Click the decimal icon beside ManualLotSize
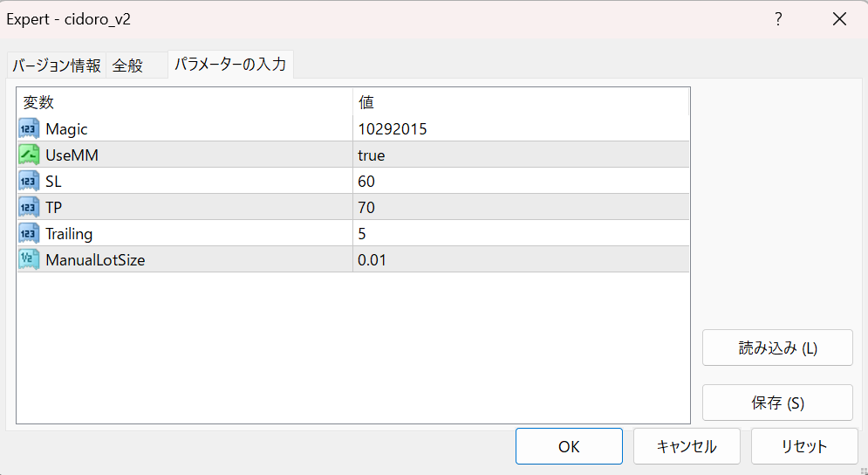Viewport: 868px width, 475px height. (x=29, y=259)
